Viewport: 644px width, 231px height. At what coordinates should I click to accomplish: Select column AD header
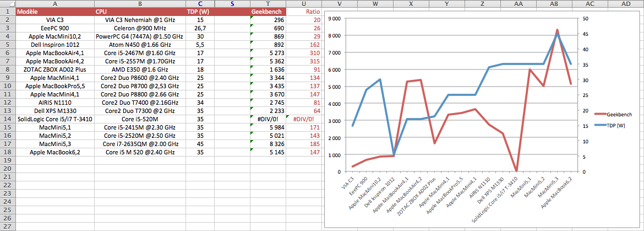[625, 4]
